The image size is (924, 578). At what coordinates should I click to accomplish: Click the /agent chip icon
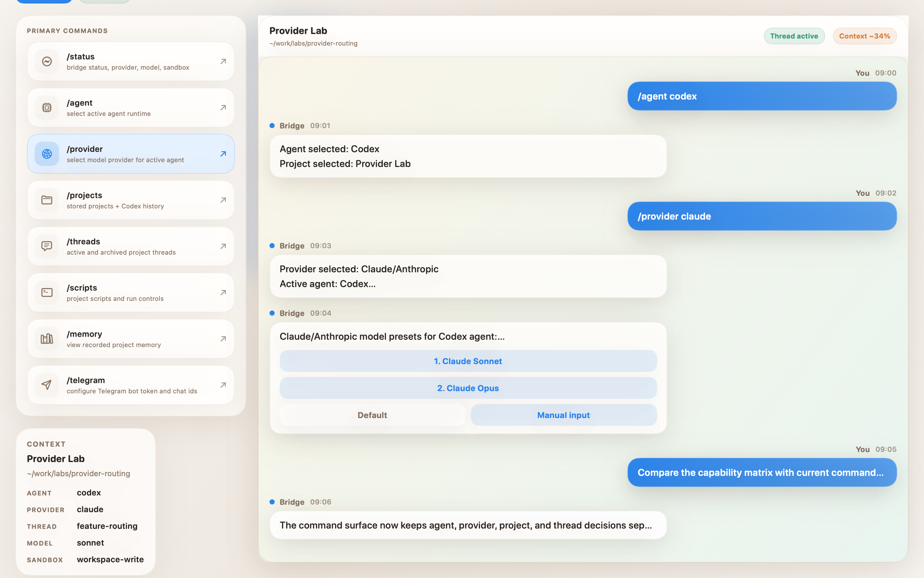tap(47, 108)
